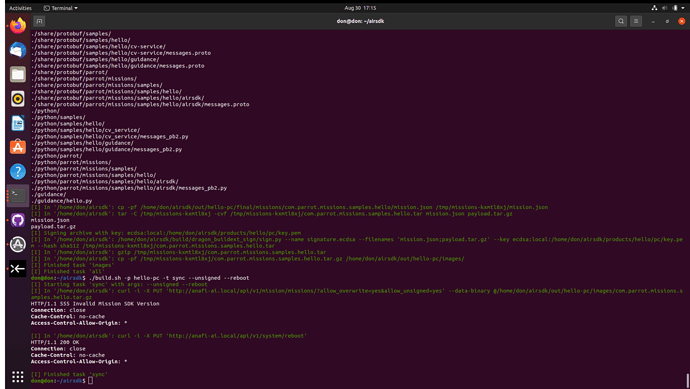The height and width of the screenshot is (389, 690).
Task: Open the clock calendar Aug 30 17:15
Action: click(360, 8)
